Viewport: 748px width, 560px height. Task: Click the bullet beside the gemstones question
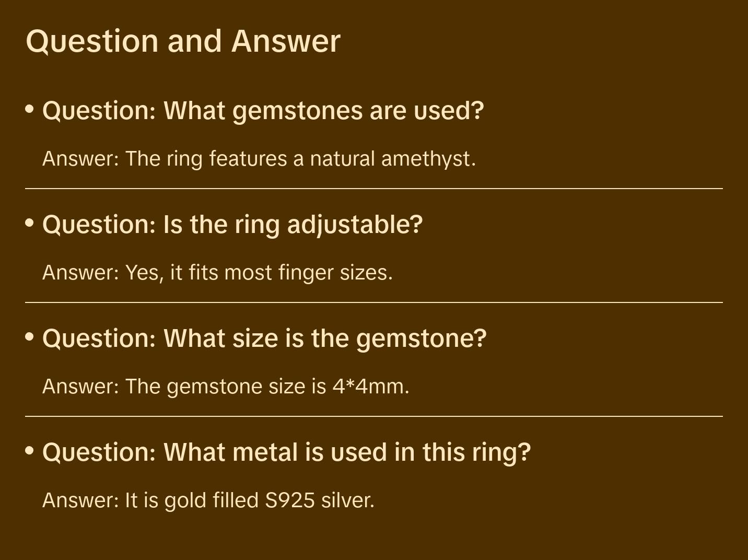pos(30,109)
